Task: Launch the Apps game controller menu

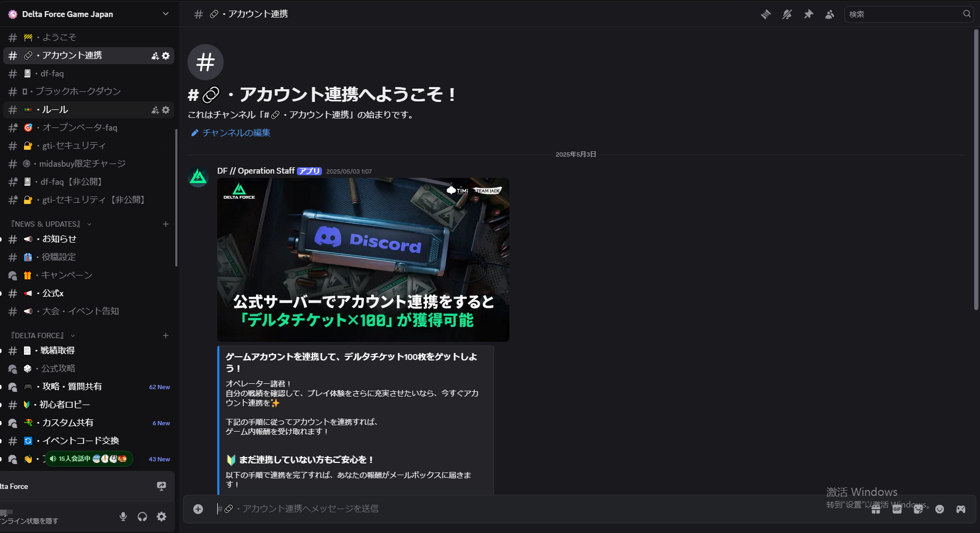Action: pos(960,509)
